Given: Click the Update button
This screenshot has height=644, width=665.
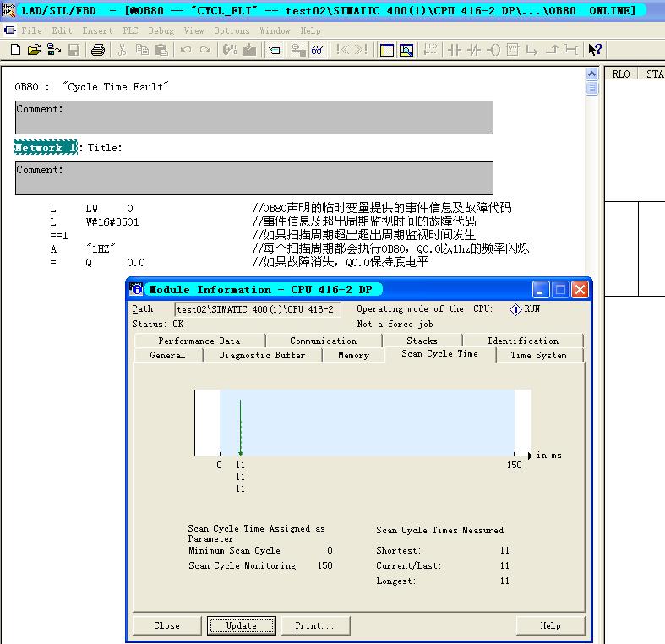Looking at the screenshot, I should (x=242, y=625).
